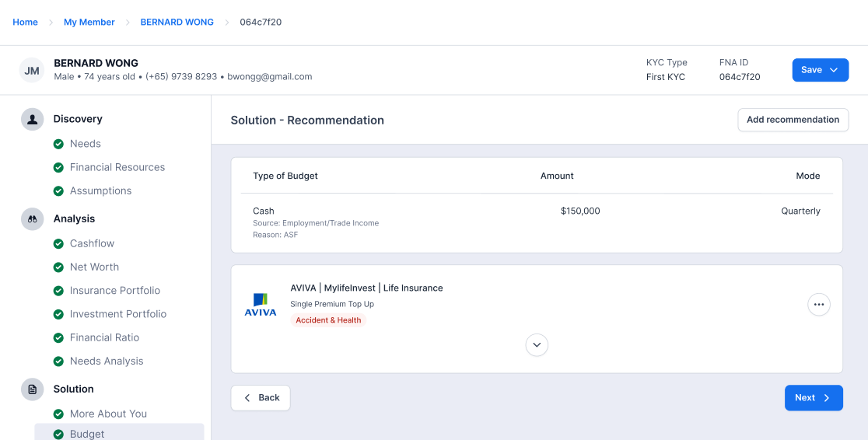Click the Solution - Recommendation heading
Screen dimensions: 868x440
(307, 120)
